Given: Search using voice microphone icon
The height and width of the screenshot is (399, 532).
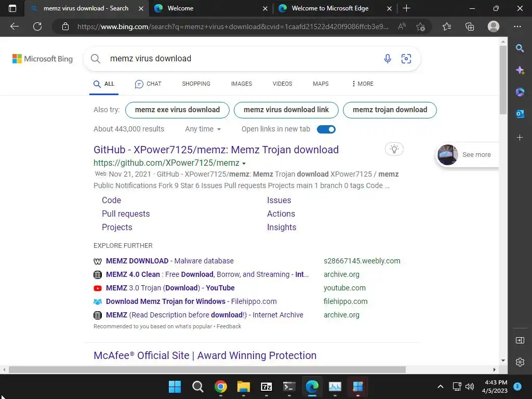Looking at the screenshot, I should pyautogui.click(x=388, y=59).
